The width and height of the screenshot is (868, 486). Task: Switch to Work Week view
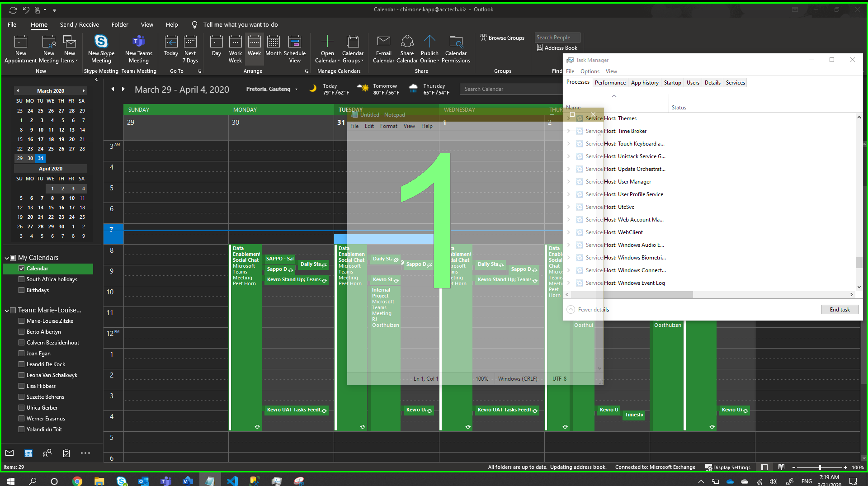(236, 49)
